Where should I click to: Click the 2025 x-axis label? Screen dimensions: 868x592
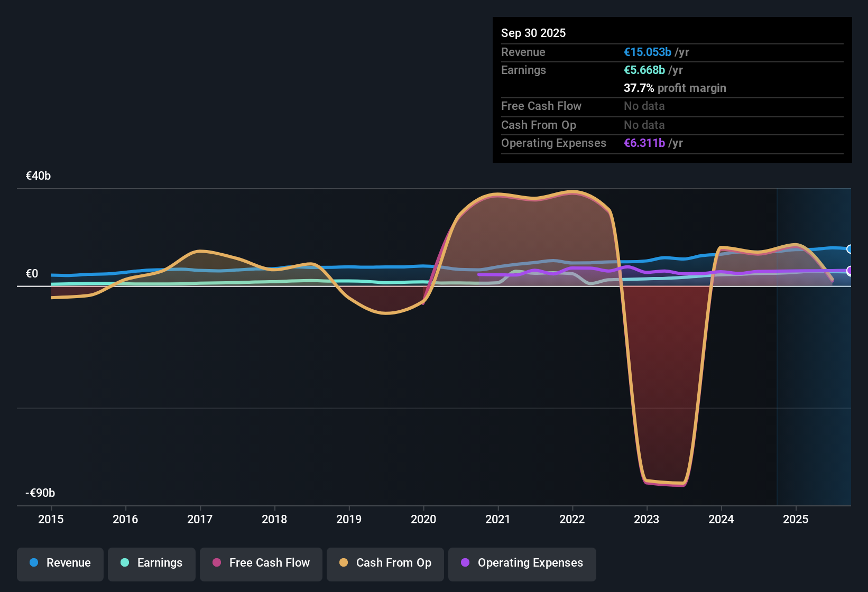(796, 519)
